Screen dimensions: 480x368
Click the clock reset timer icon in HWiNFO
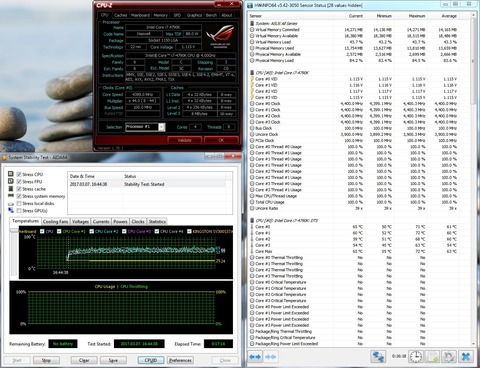415,357
